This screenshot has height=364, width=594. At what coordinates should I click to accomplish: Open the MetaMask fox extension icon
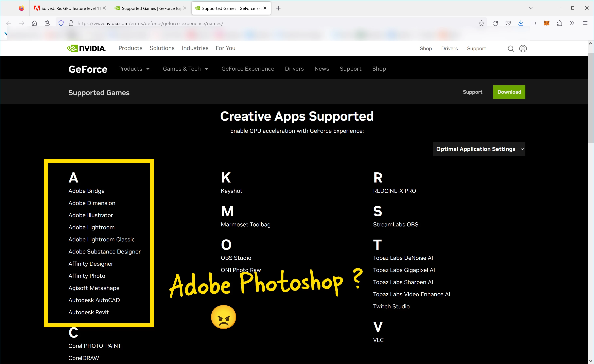[x=546, y=23]
